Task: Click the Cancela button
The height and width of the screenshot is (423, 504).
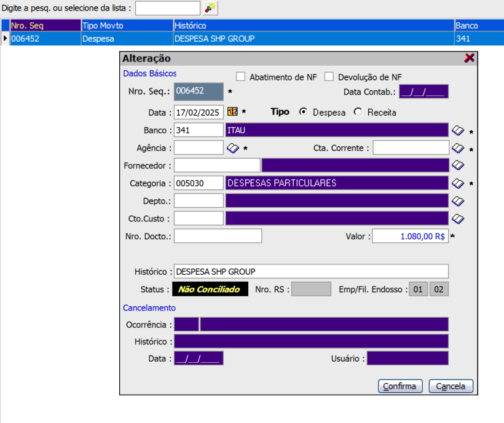Action: (x=451, y=386)
